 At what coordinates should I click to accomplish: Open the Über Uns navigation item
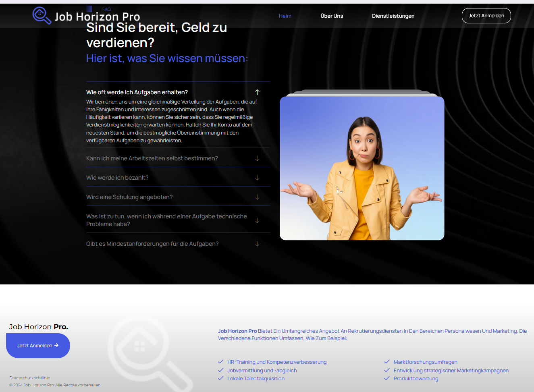[332, 16]
